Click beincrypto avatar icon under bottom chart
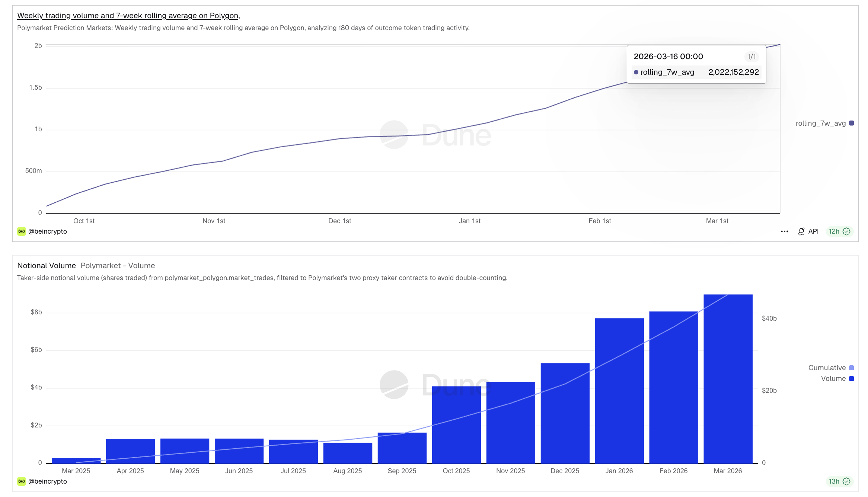 (x=22, y=481)
